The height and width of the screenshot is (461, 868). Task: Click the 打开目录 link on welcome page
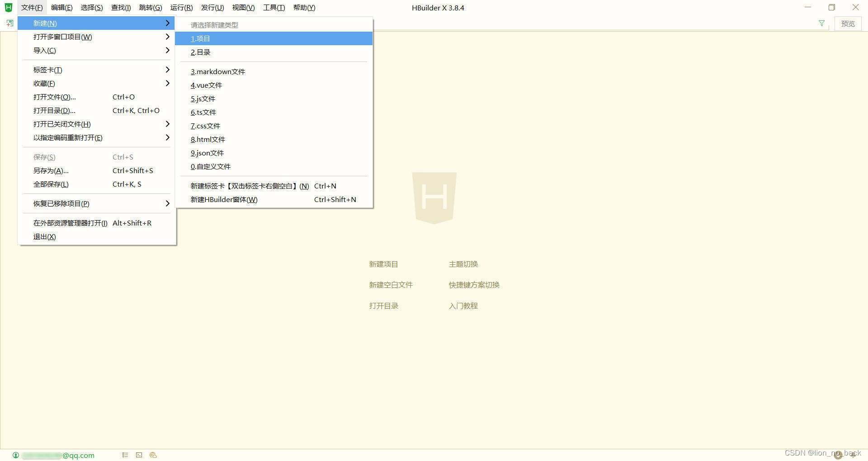(383, 306)
